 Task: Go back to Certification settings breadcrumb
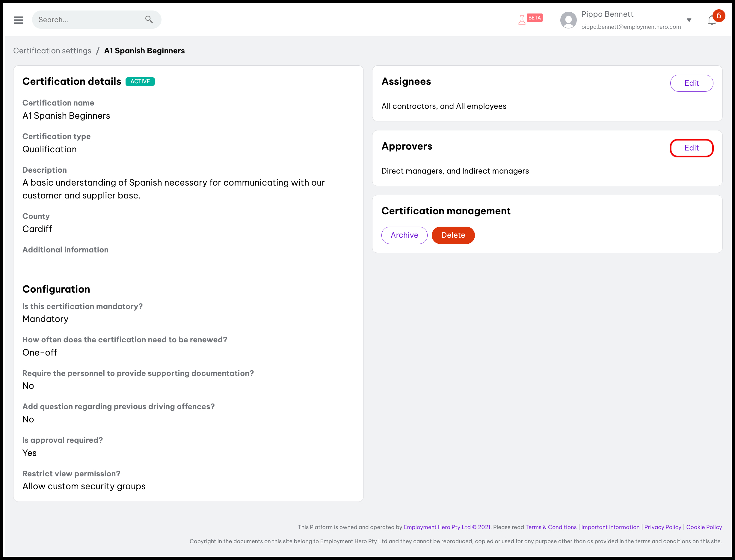coord(52,51)
